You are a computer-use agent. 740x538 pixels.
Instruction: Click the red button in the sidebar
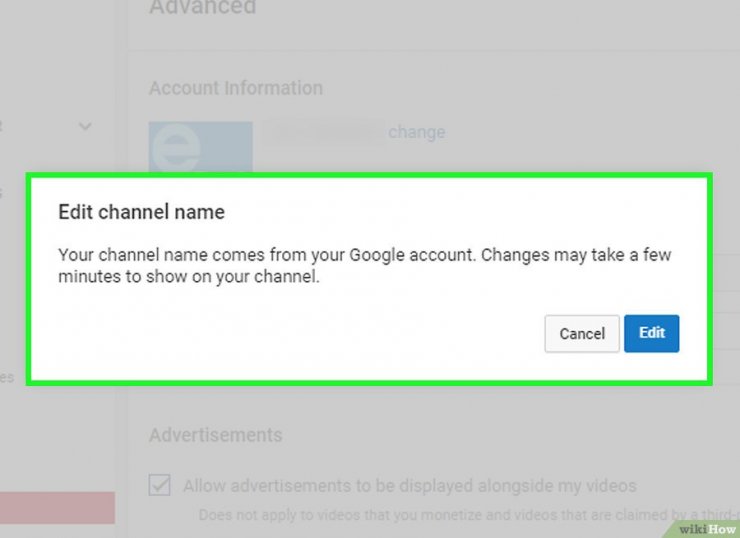tap(57, 508)
